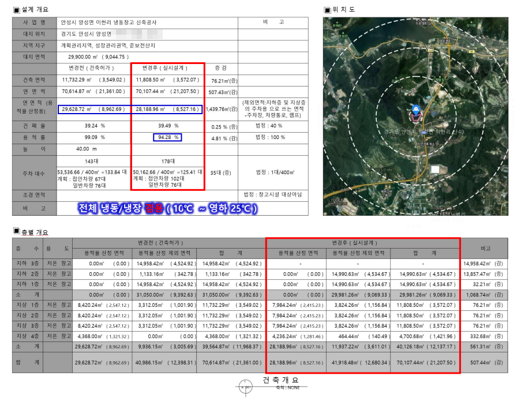
Task: Click parking count 143대
Action: point(92,161)
